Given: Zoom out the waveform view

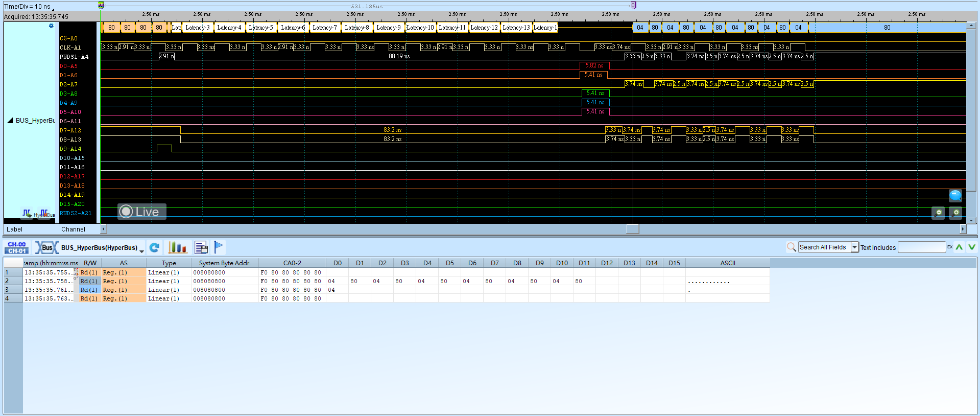Looking at the screenshot, I should tap(938, 213).
